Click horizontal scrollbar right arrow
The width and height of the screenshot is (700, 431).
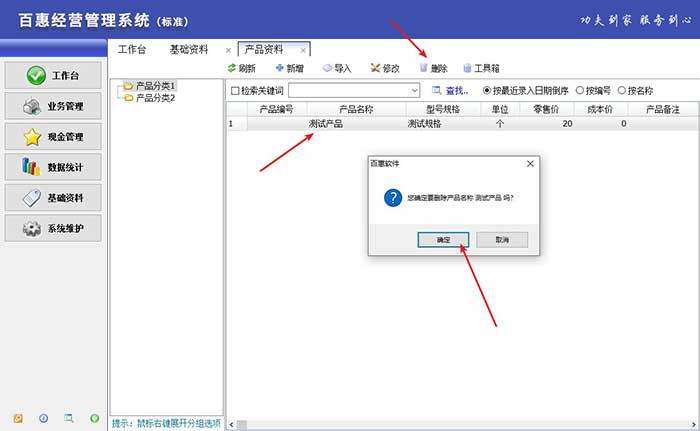(x=694, y=425)
